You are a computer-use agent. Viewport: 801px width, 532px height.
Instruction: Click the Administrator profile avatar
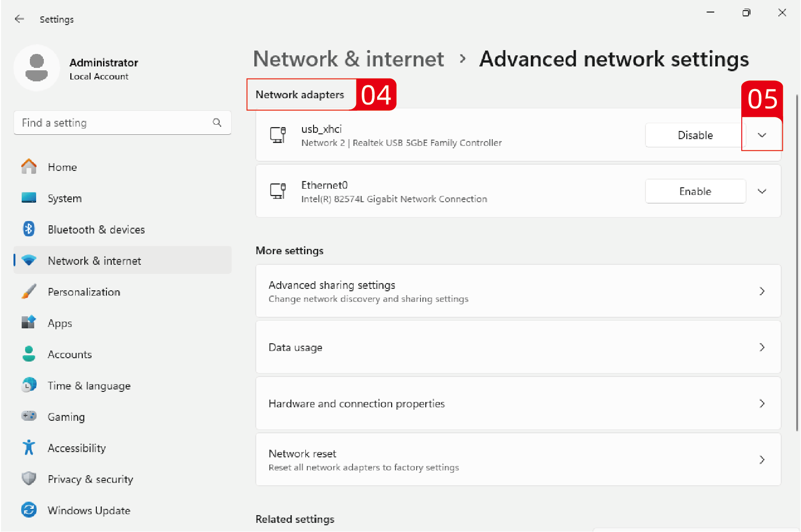(x=37, y=68)
